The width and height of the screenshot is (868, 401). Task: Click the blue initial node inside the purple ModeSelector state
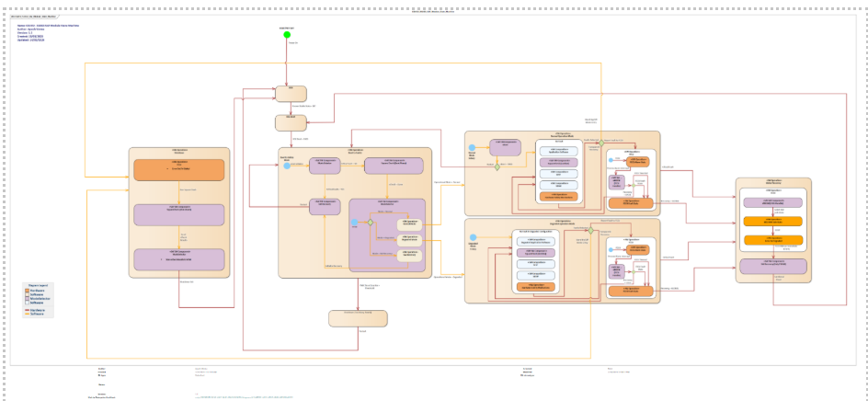[x=355, y=223]
